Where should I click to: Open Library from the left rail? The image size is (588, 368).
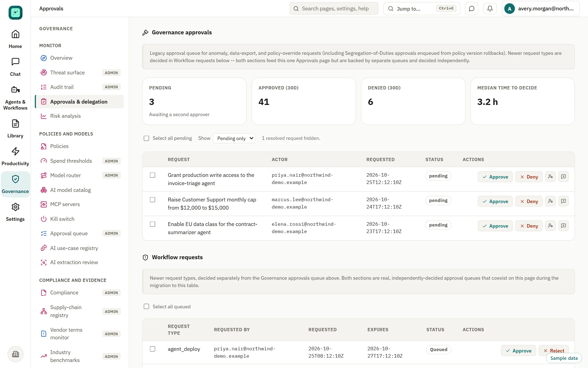15,129
